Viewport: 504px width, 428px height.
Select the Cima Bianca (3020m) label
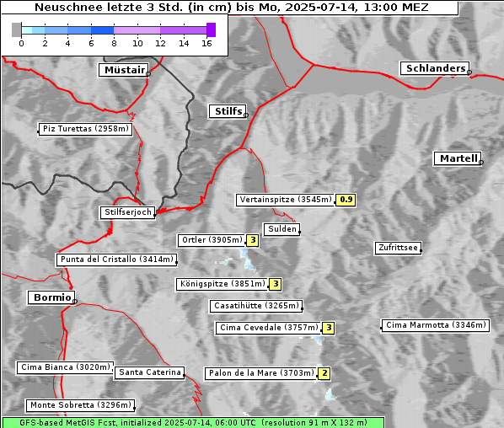(65, 367)
